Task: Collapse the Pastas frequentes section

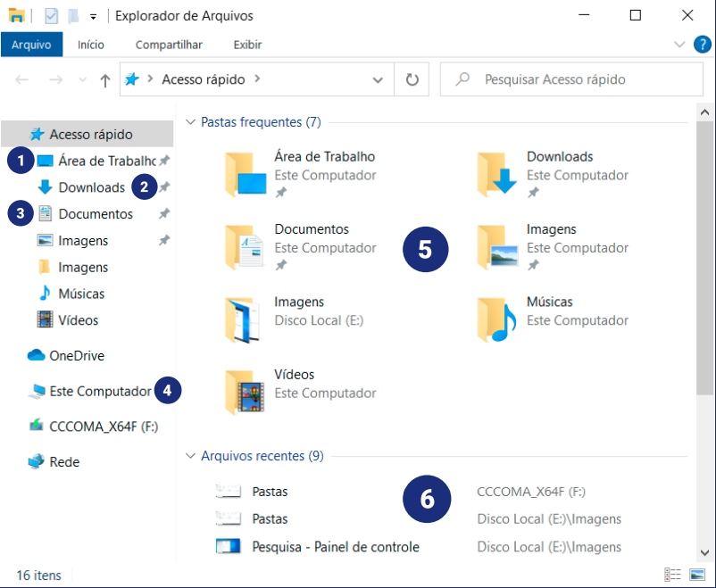Action: coord(190,120)
